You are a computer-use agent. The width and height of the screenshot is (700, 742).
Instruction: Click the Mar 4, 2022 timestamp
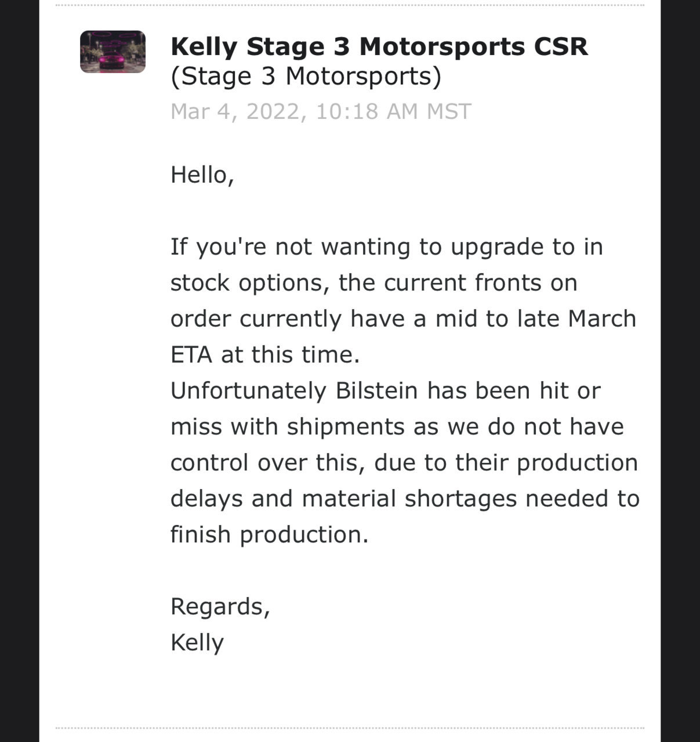tap(321, 111)
